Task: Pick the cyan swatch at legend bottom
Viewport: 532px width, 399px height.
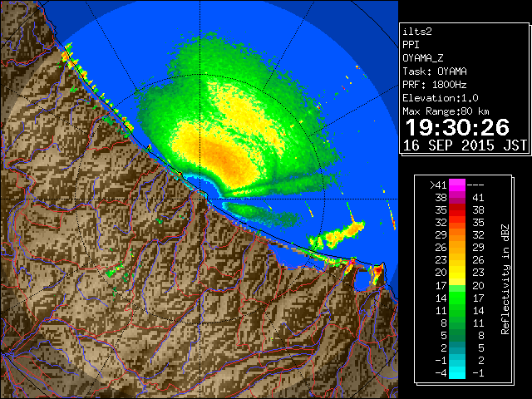Action: 457,373
